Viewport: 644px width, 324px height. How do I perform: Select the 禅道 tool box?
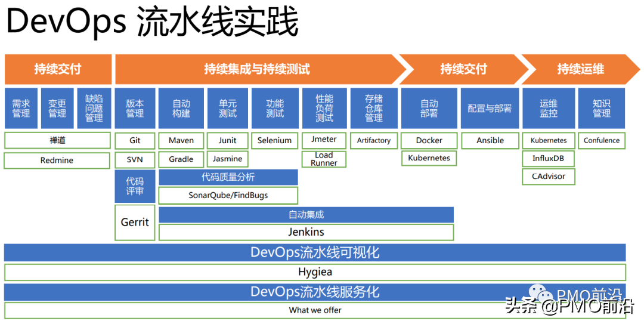[57, 140]
